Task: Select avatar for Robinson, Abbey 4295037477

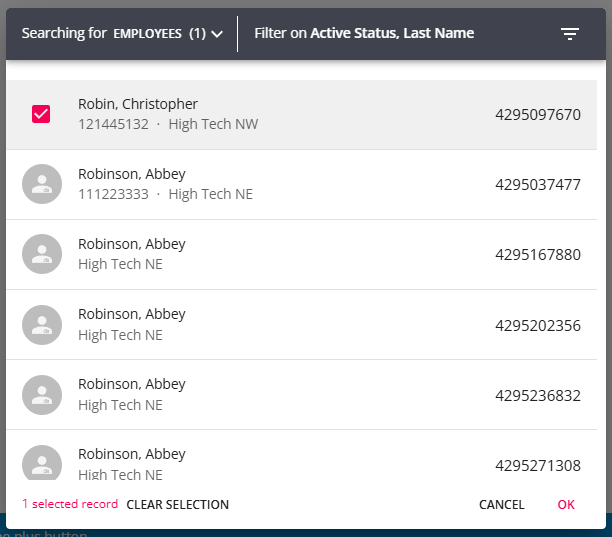Action: click(42, 184)
